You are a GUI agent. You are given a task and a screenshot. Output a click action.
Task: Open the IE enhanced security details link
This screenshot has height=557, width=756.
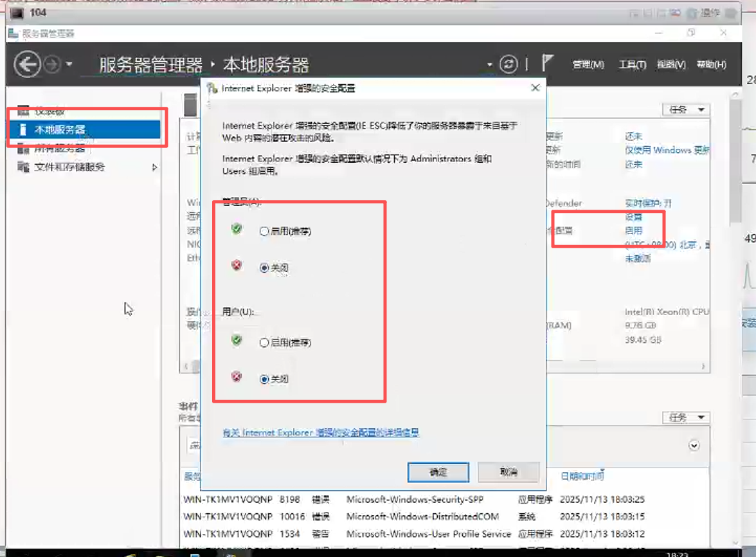[320, 433]
